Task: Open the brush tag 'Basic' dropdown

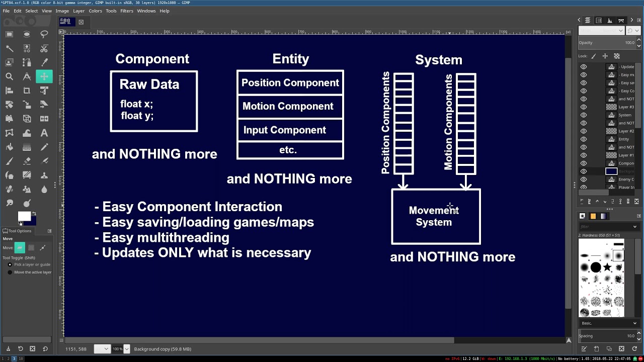Action: point(610,323)
